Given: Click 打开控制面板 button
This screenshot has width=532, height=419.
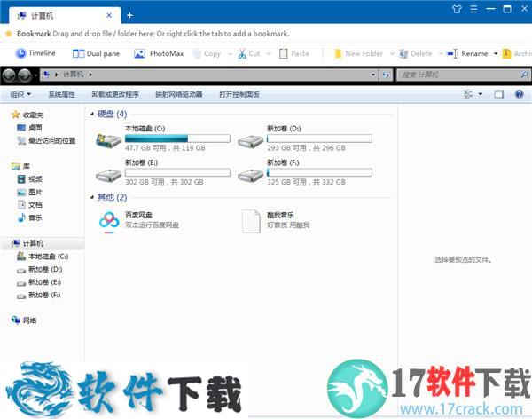Looking at the screenshot, I should [x=239, y=94].
